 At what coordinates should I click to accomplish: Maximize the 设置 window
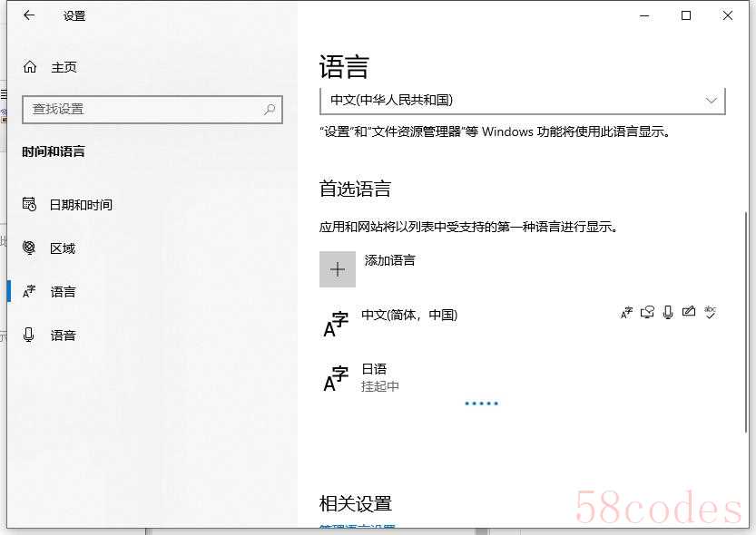click(x=686, y=16)
